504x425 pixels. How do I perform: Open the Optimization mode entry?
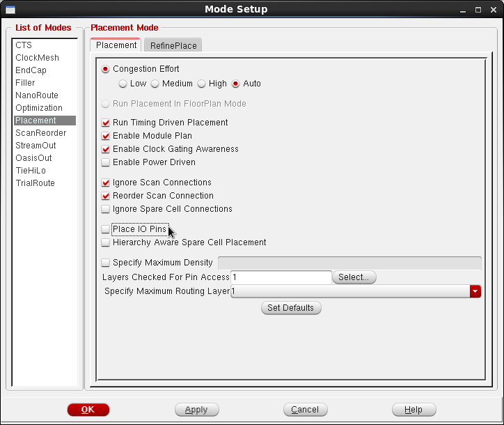pos(39,108)
